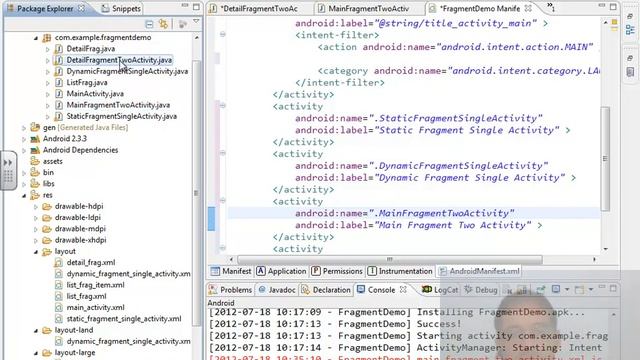Open the Javadoc view tab

277,290
